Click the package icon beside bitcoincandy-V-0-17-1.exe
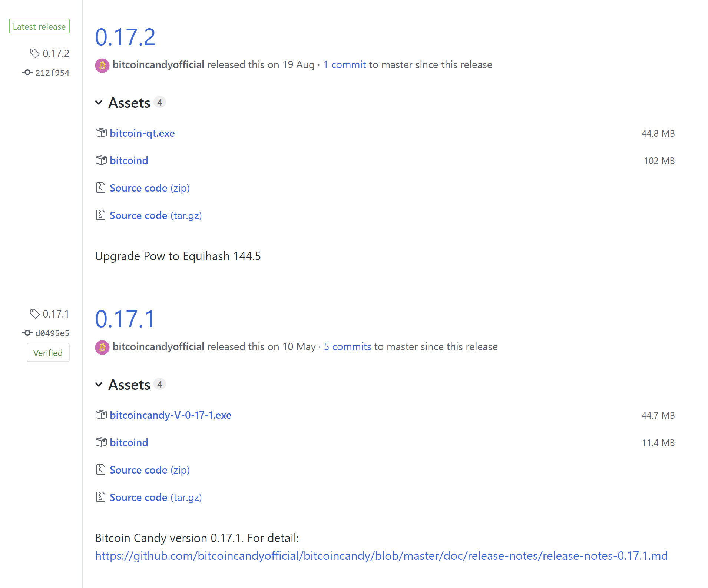This screenshot has height=588, width=708. tap(101, 415)
